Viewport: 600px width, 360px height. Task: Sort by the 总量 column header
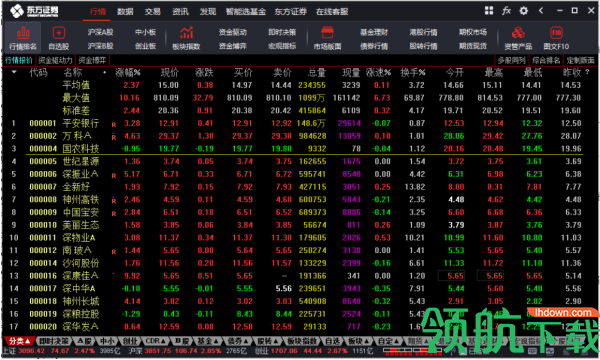click(x=316, y=72)
